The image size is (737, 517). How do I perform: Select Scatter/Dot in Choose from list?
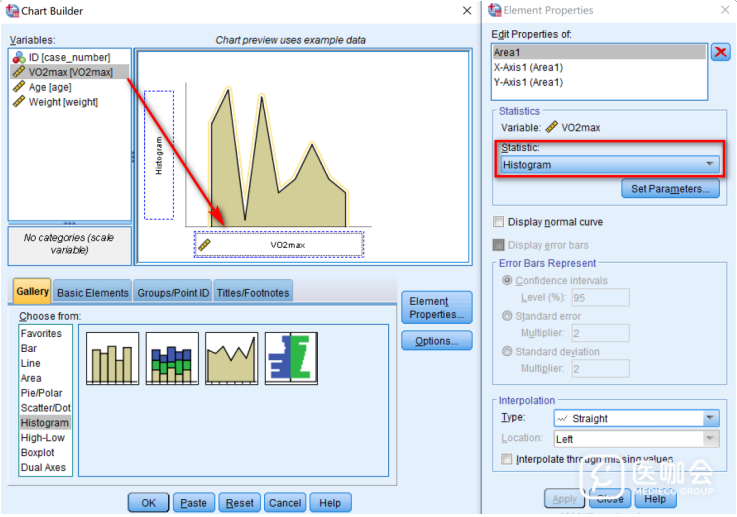45,408
